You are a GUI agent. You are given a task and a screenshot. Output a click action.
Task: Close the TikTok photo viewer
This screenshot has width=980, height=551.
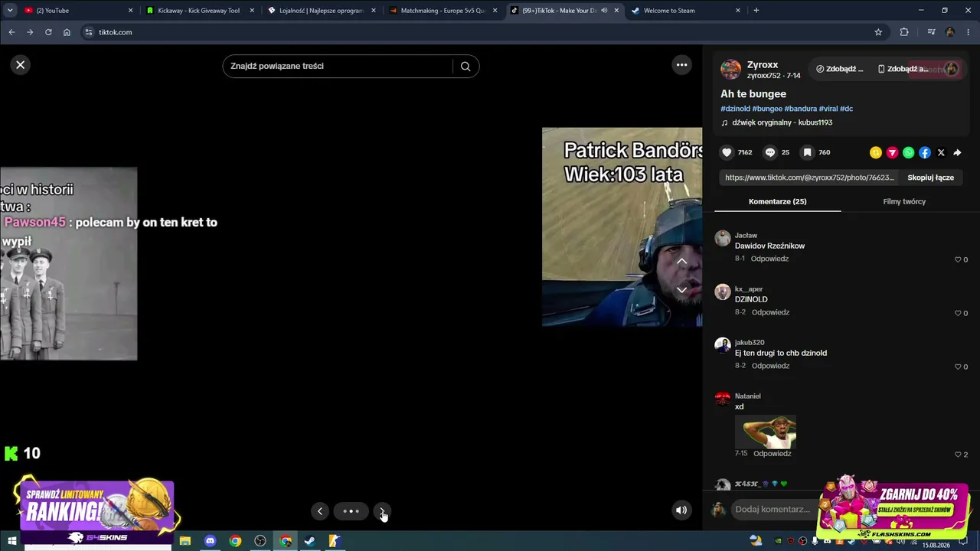pos(21,65)
